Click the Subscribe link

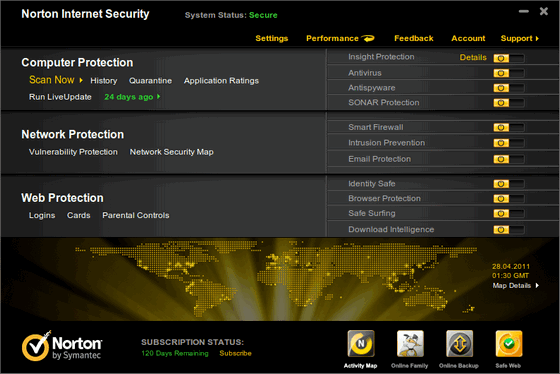point(235,353)
